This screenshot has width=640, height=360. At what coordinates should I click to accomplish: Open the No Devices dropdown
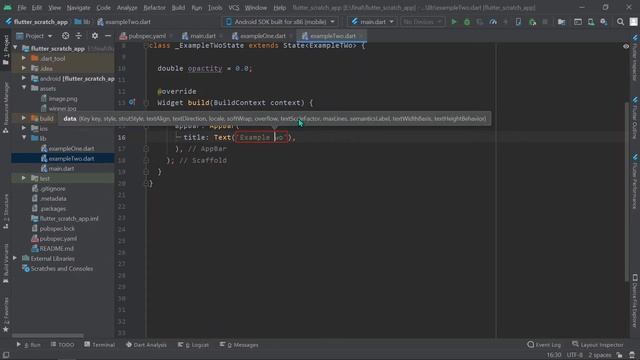[422, 22]
